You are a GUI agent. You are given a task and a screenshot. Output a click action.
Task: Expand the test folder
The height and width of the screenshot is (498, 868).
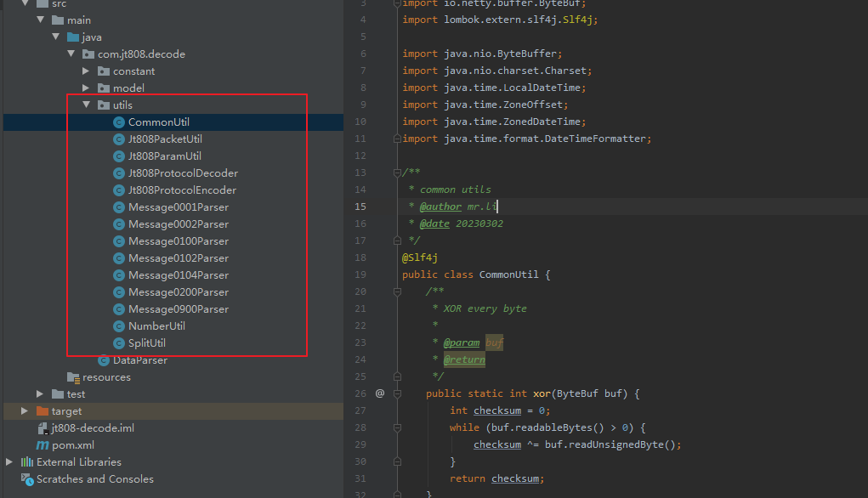coord(40,394)
